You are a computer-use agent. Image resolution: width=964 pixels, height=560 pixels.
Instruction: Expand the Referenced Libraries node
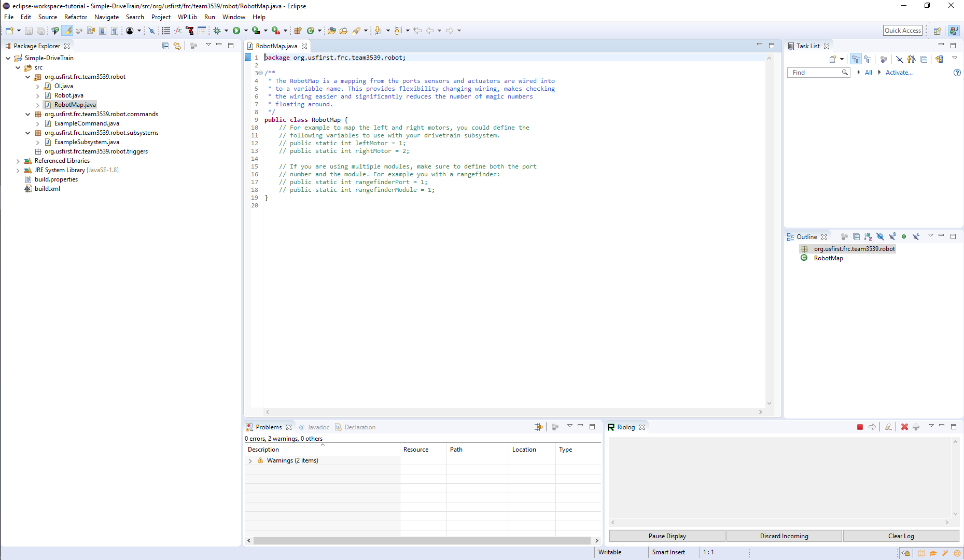[18, 161]
